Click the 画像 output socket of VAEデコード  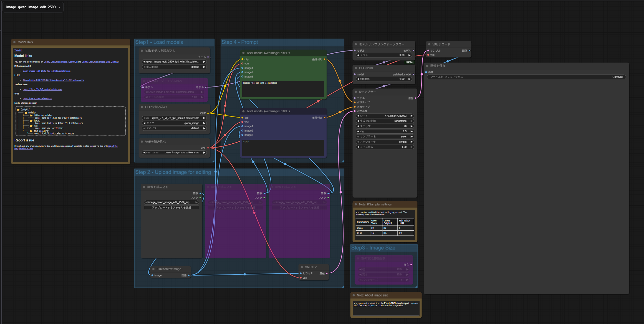click(469, 51)
